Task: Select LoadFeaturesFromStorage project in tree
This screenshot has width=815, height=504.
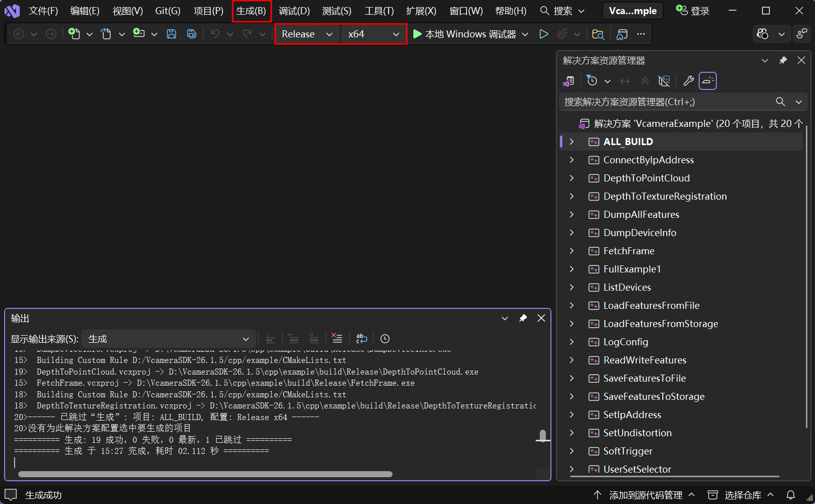Action: pos(661,324)
